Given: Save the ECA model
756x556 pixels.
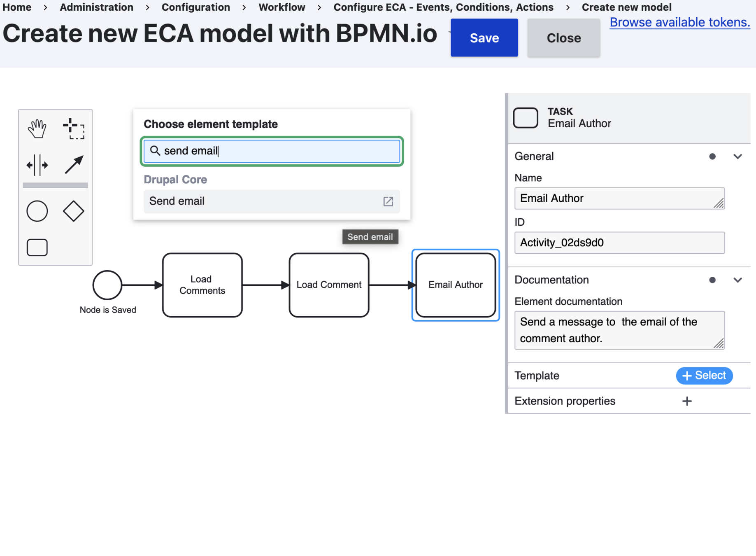Looking at the screenshot, I should pos(484,38).
